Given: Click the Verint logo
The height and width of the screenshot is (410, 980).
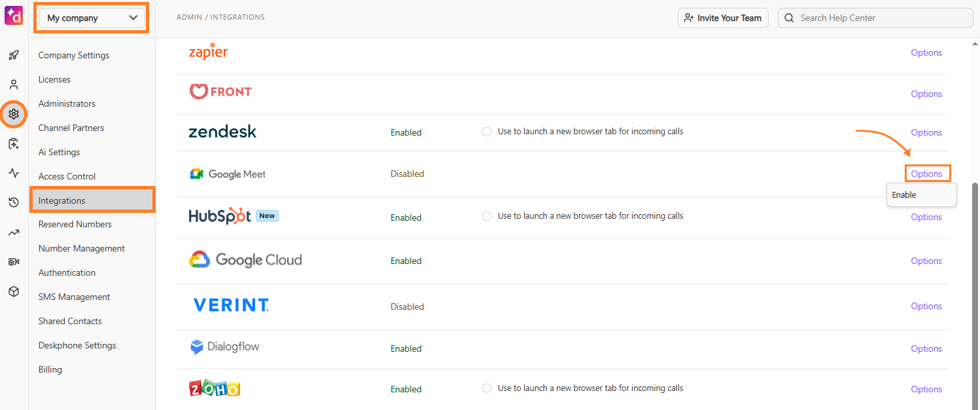Looking at the screenshot, I should tap(231, 305).
